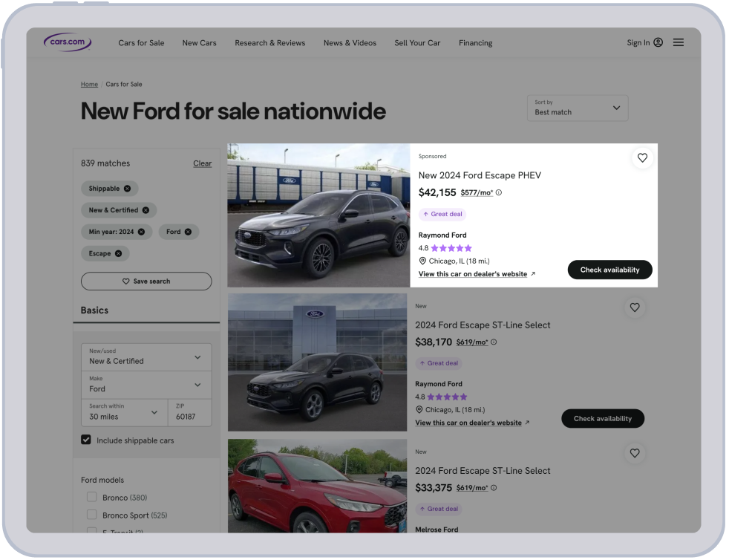Remove the Ford filter chip
Image resolution: width=729 pixels, height=560 pixels.
point(189,232)
